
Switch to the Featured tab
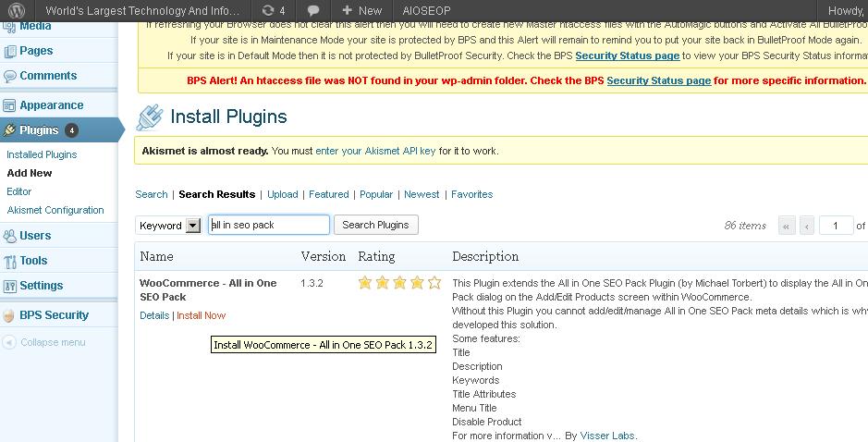tap(329, 194)
